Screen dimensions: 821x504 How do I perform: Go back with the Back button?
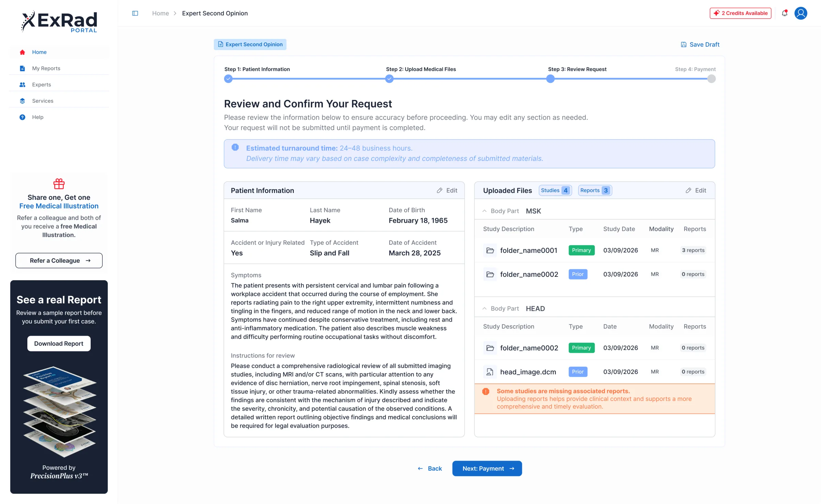pyautogui.click(x=430, y=469)
